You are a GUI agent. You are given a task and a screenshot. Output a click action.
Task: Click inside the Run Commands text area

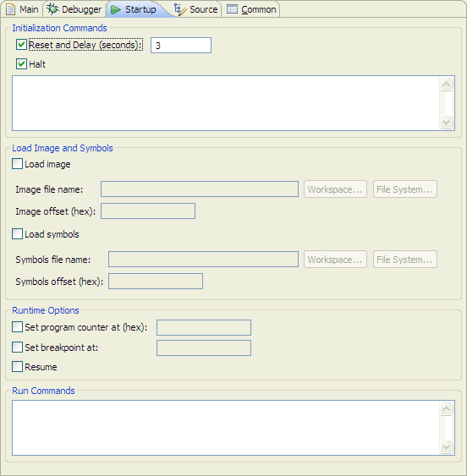click(225, 428)
